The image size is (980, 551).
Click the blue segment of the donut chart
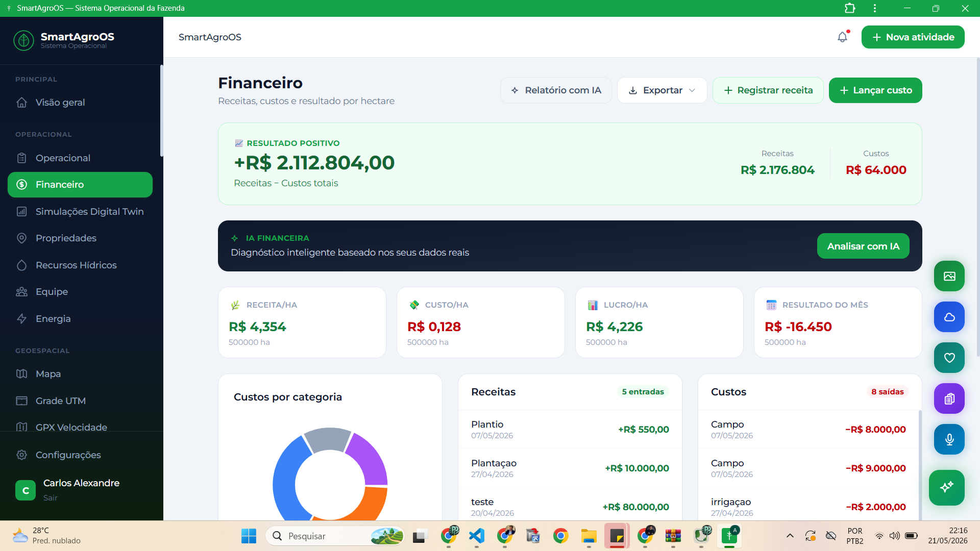pos(284,480)
